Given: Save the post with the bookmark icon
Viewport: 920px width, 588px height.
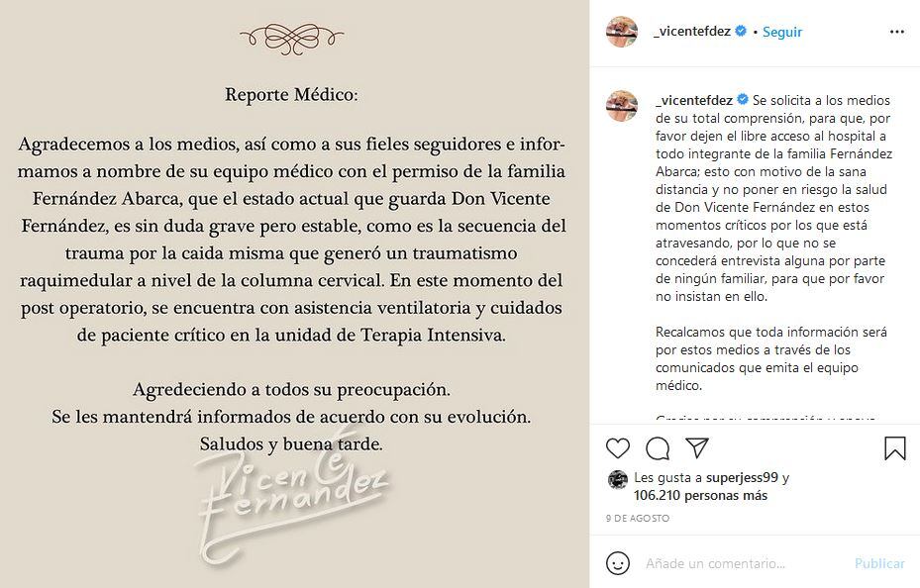Looking at the screenshot, I should [894, 449].
